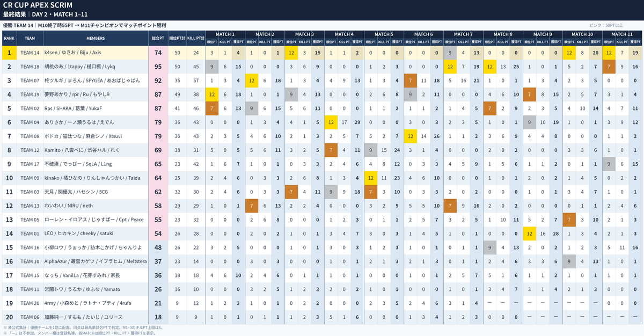Select the TEAM 13 name cell
The height and width of the screenshot is (336, 644).
(30, 206)
